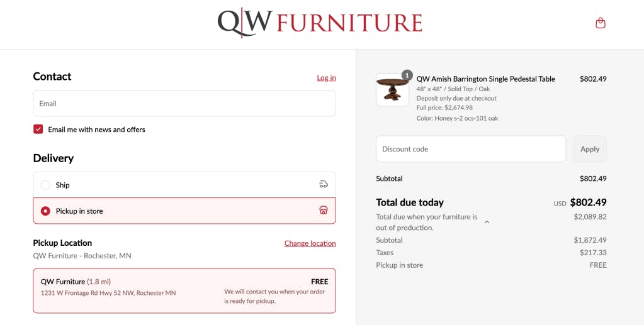
Task: Apply the discount code
Action: 590,149
